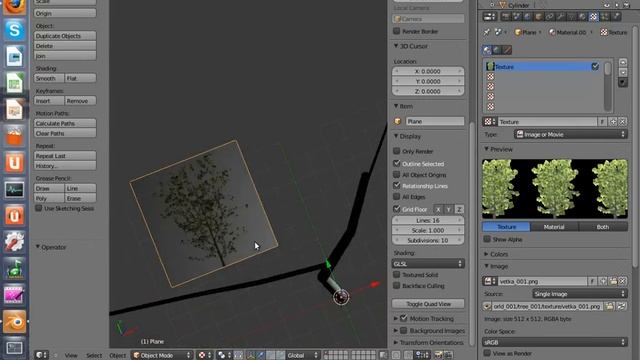Enable Use Sketching Sessions checkbox
640x360 pixels.
39,208
